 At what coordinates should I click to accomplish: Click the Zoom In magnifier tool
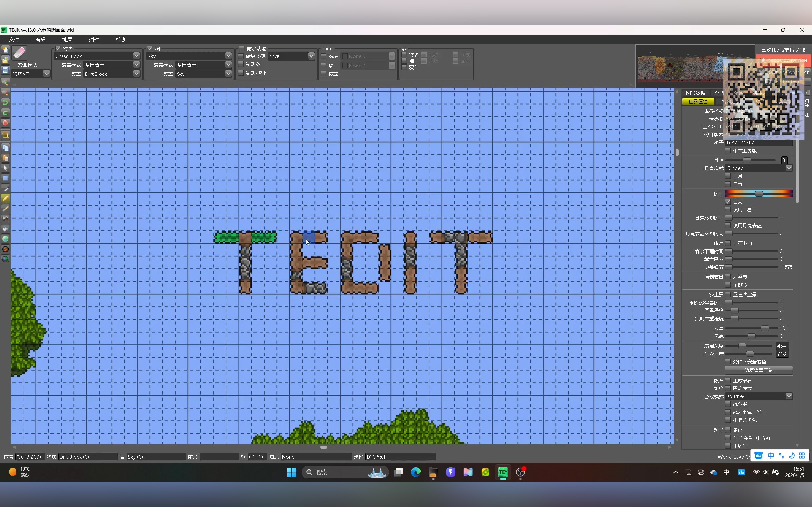pyautogui.click(x=5, y=82)
